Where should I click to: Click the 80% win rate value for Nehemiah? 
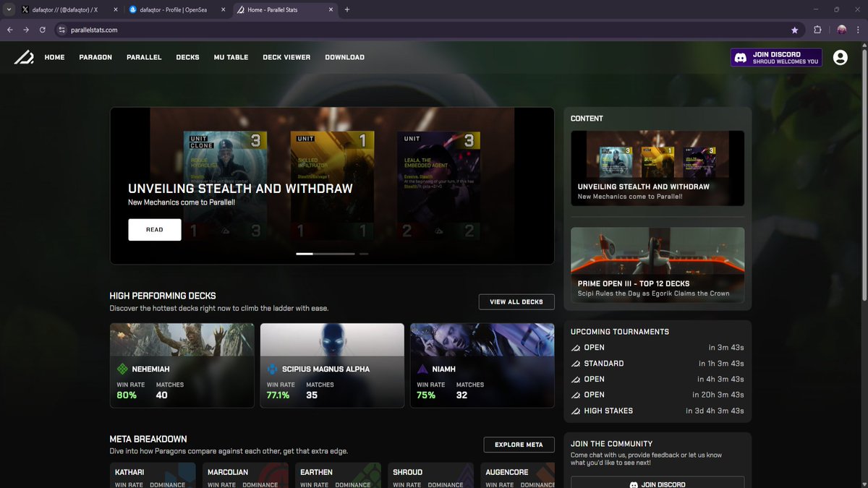(x=127, y=395)
